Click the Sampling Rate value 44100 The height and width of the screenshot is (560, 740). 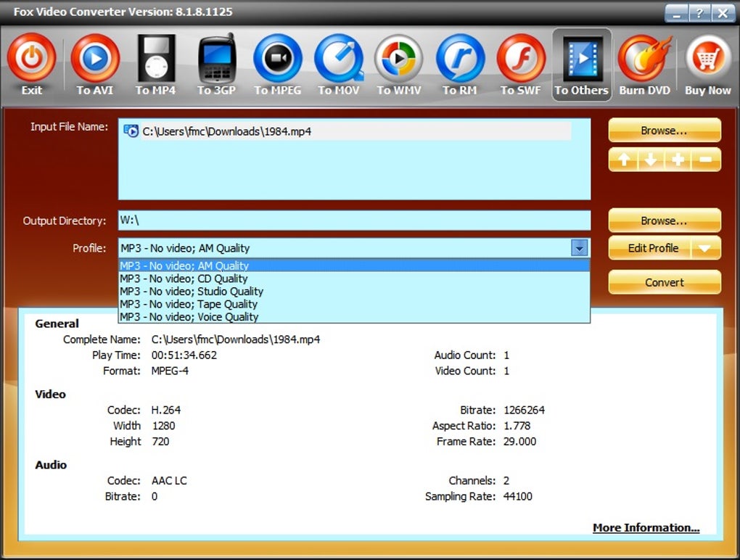coord(518,496)
